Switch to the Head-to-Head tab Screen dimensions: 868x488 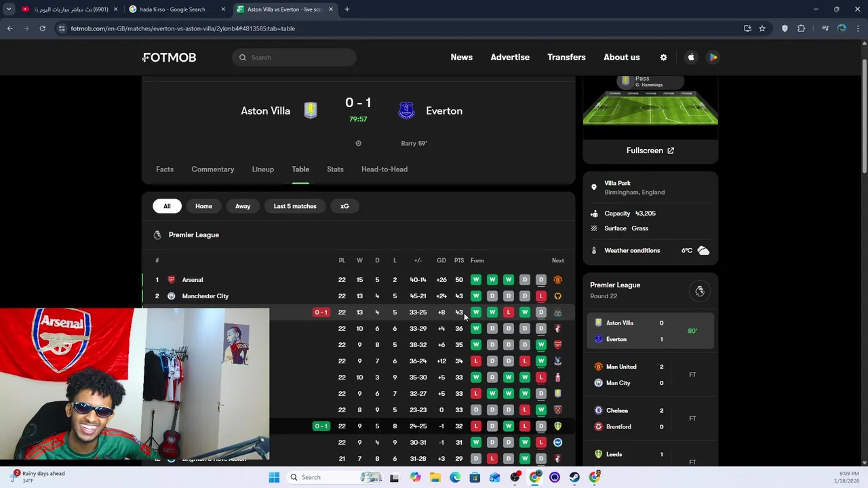(384, 169)
